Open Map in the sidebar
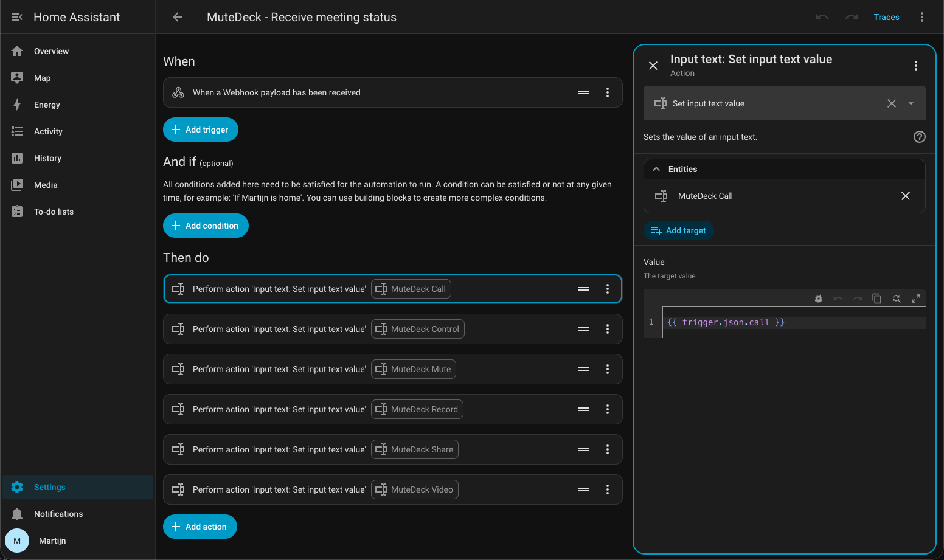This screenshot has width=944, height=560. (78, 78)
